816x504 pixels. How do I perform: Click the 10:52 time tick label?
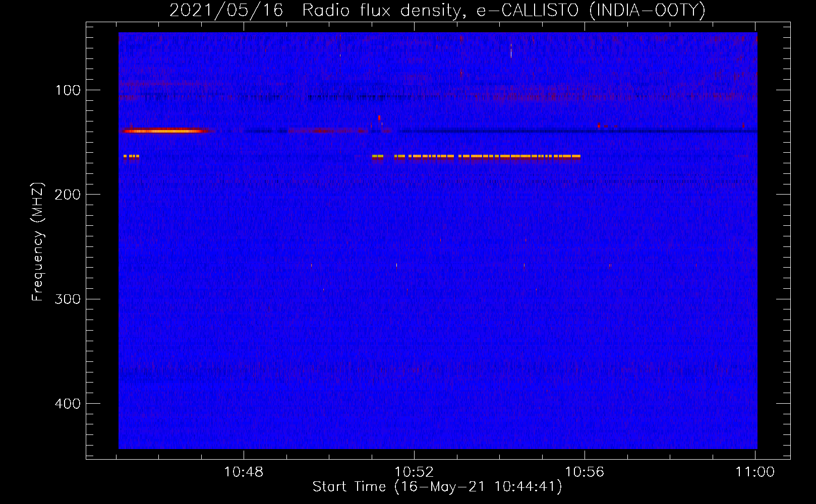[x=414, y=472]
